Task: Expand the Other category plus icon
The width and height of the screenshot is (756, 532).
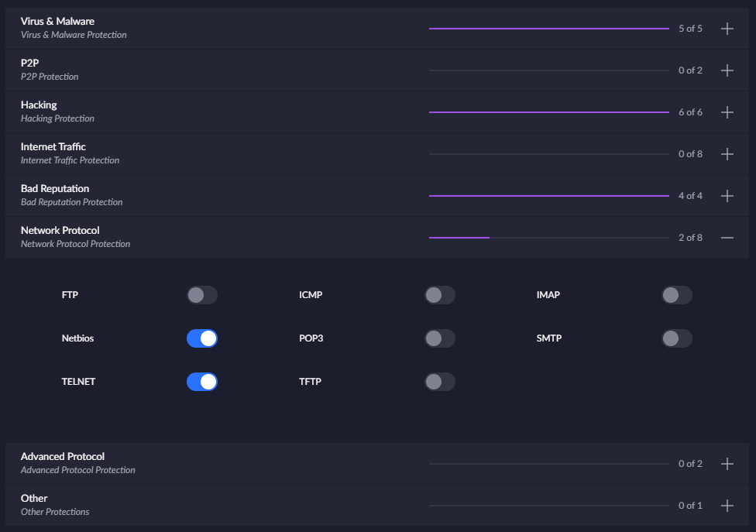Action: (727, 506)
